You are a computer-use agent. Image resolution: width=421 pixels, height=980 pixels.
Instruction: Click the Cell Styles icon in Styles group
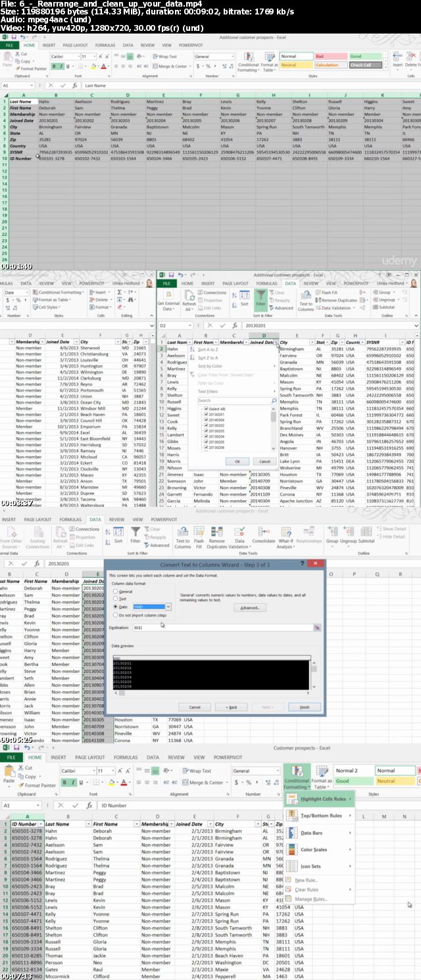tap(37, 307)
